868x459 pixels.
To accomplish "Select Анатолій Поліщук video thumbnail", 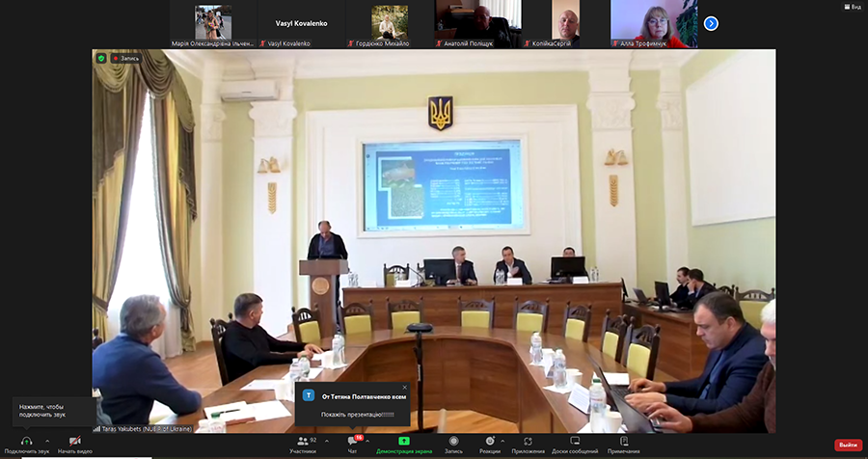I will pos(477,24).
